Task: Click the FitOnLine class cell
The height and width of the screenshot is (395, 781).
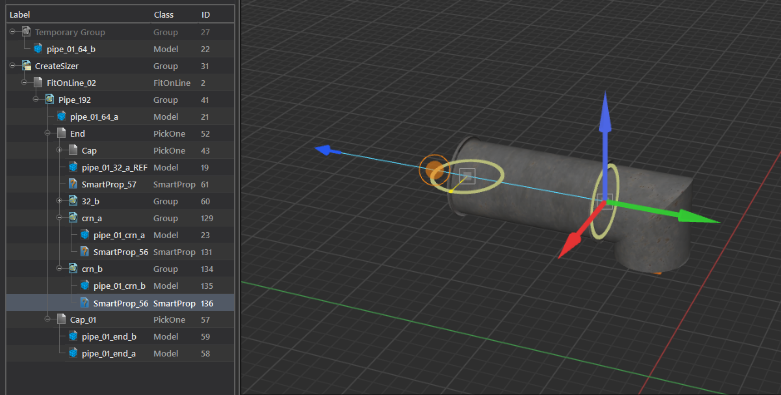Action: pos(172,83)
